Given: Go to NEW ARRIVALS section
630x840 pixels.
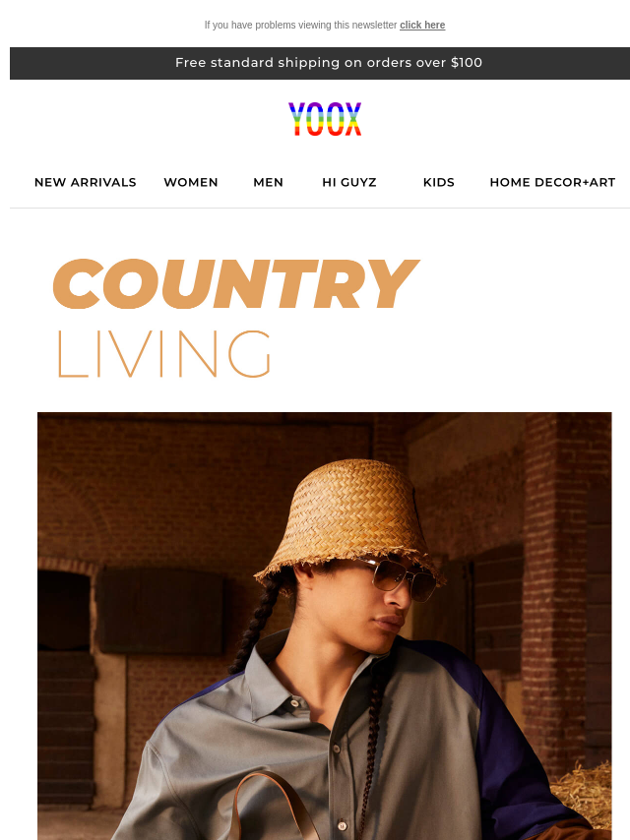Looking at the screenshot, I should (x=86, y=182).
